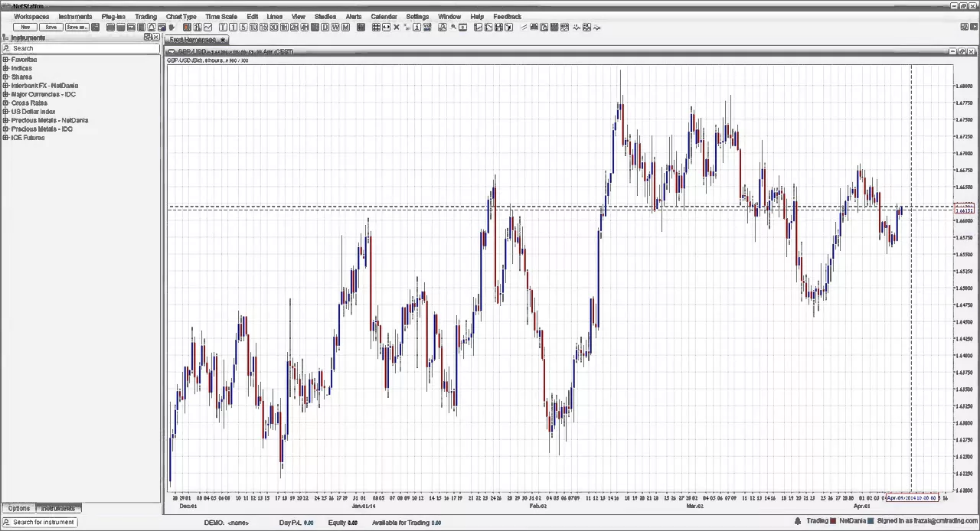Select the 4H timeframe button
980x531 pixels.
coord(304,28)
